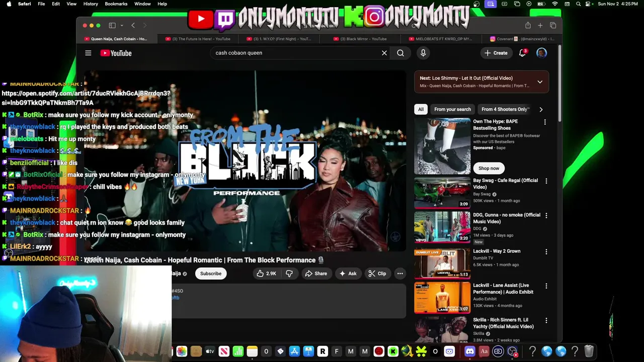Viewport: 644px width, 362px height.
Task: Open Apple TV from the Dock
Action: tap(210, 351)
